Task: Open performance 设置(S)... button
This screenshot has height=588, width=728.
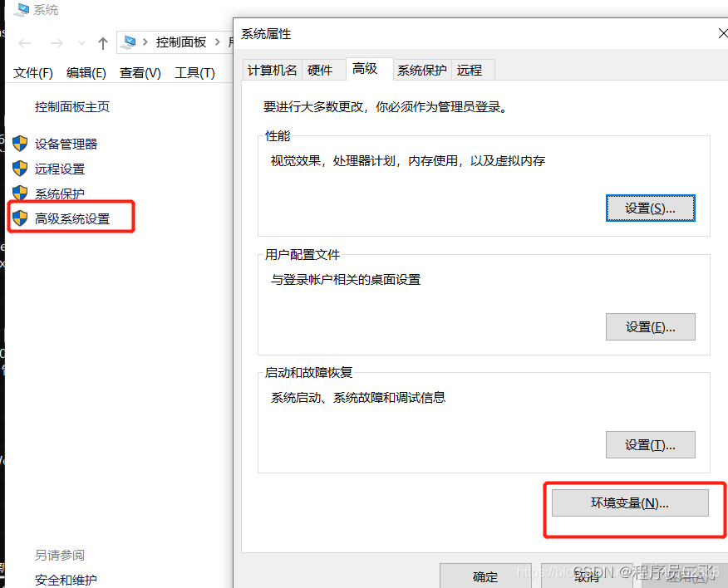Action: pyautogui.click(x=650, y=208)
